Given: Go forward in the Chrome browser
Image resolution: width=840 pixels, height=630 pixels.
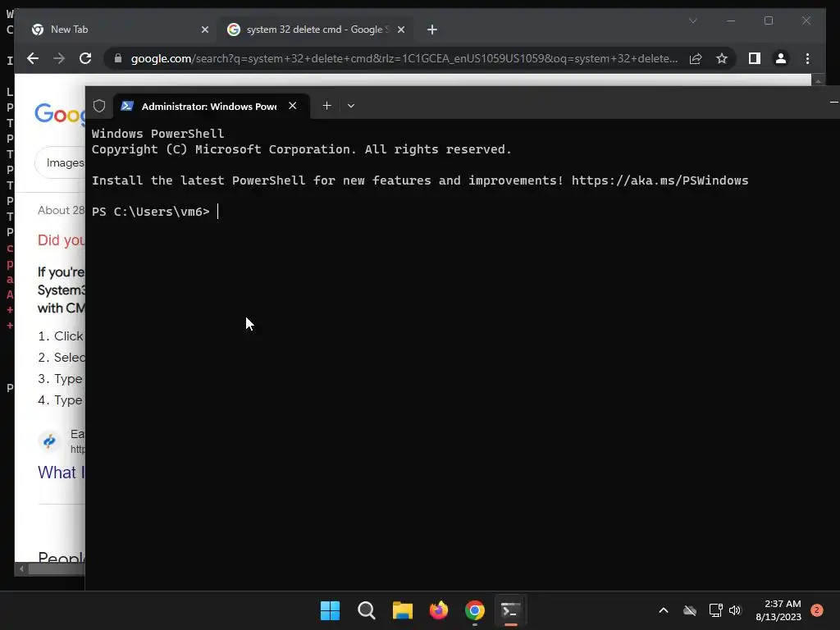Looking at the screenshot, I should 59,58.
